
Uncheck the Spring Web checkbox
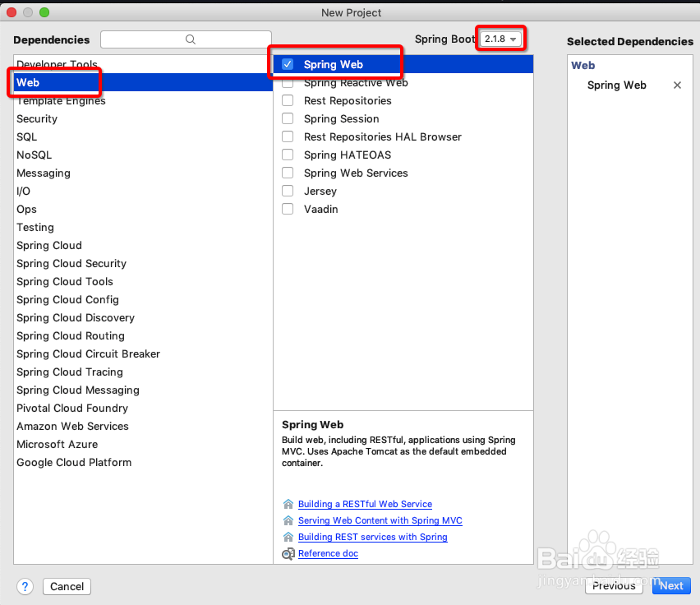tap(288, 64)
